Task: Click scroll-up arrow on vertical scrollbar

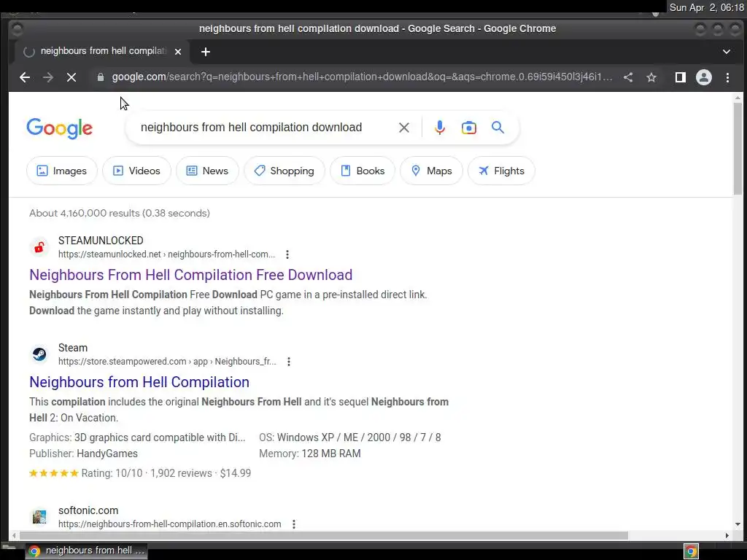Action: (738, 98)
